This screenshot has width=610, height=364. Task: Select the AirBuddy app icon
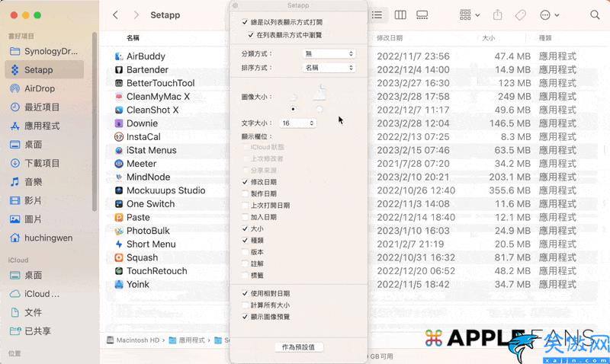point(119,56)
